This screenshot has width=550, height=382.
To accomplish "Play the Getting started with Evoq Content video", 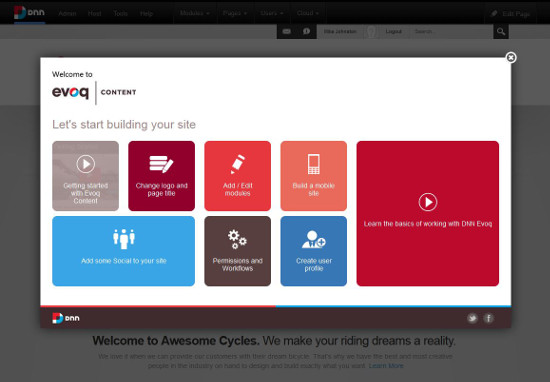I will [85, 176].
